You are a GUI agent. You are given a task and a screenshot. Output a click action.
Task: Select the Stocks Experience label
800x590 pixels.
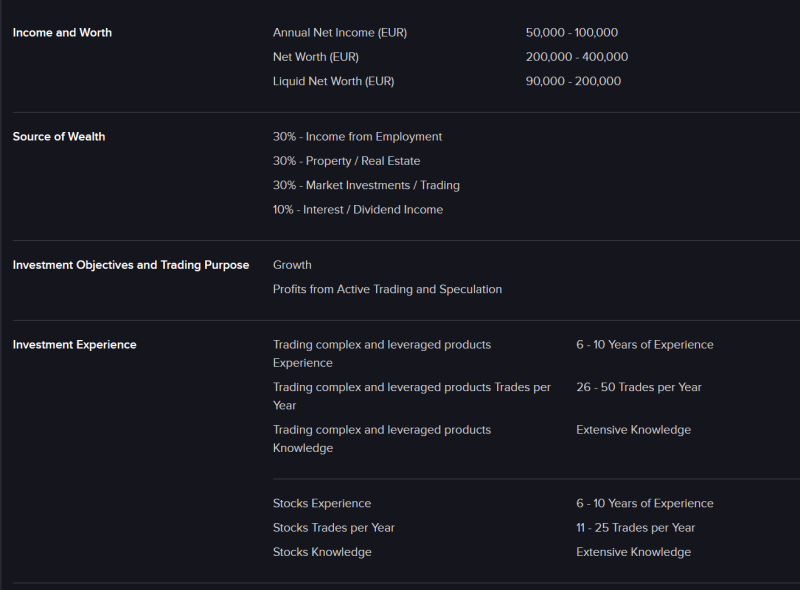(322, 504)
